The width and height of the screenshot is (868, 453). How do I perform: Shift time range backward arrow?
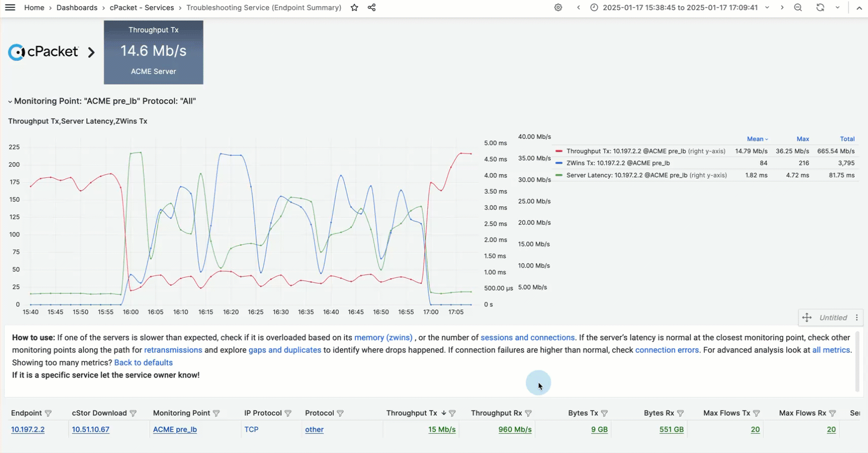[x=578, y=8]
